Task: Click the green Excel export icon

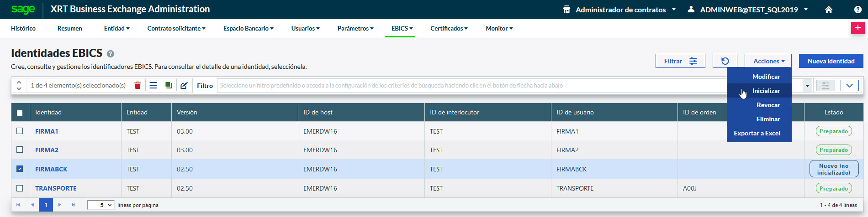Action: coord(169,85)
